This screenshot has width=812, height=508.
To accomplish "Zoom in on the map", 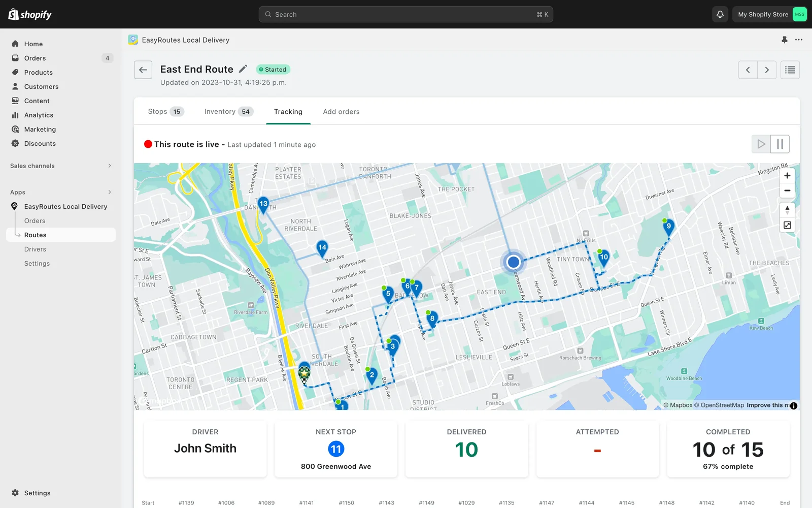I will (x=787, y=176).
